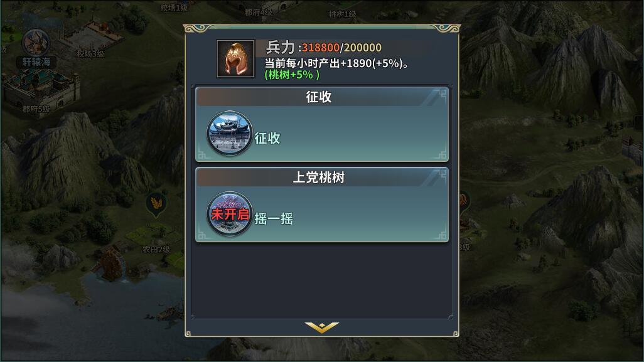Click the bronze helmet troop icon
Screen dimensions: 644x362
236,58
